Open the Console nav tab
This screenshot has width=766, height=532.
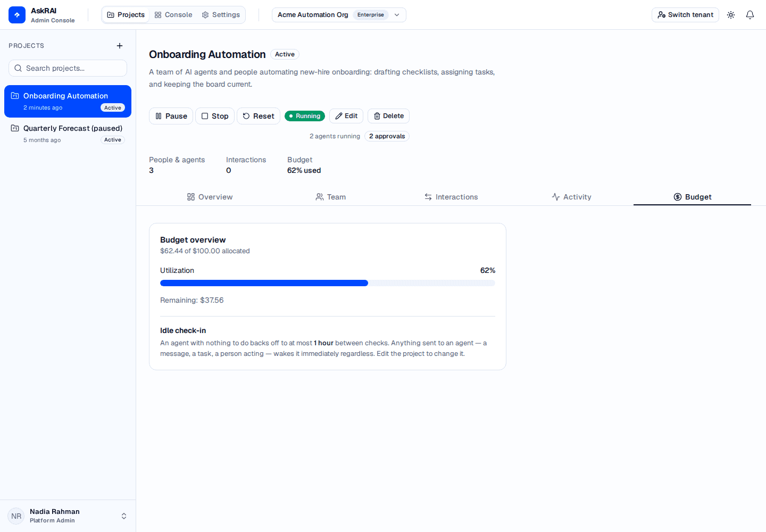pyautogui.click(x=173, y=15)
